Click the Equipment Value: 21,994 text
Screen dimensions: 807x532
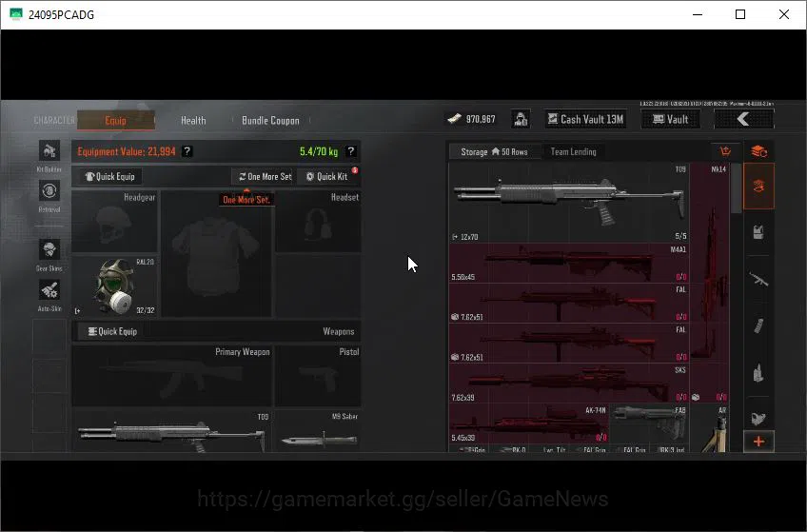(127, 151)
